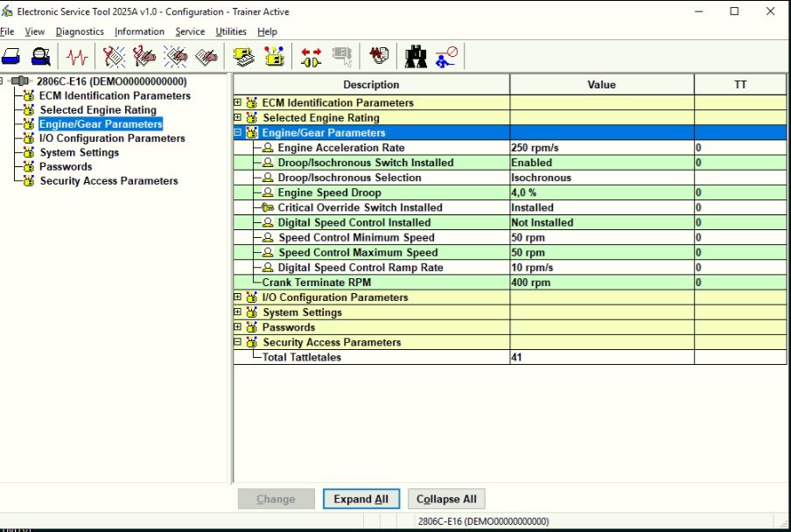Click the first stethoscope diagnostic codes icon

point(114,57)
